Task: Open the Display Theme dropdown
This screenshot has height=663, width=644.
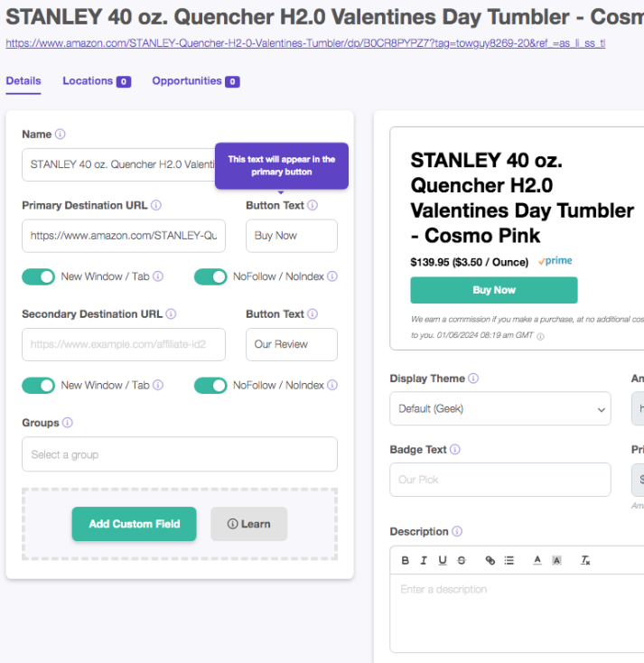Action: point(499,408)
